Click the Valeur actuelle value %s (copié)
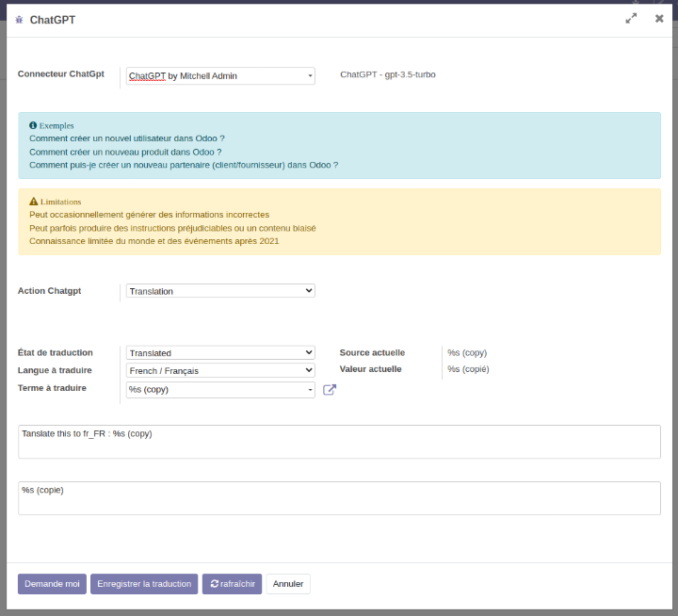This screenshot has width=678, height=616. 468,369
